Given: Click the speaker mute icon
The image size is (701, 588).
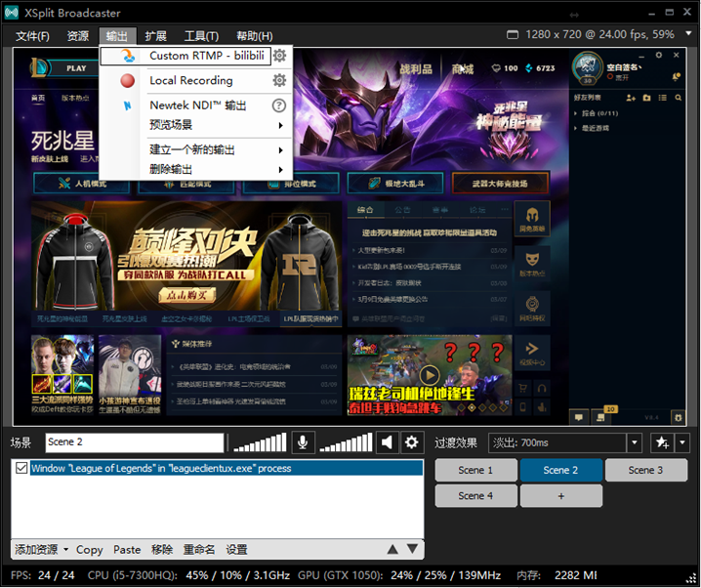Looking at the screenshot, I should [387, 442].
